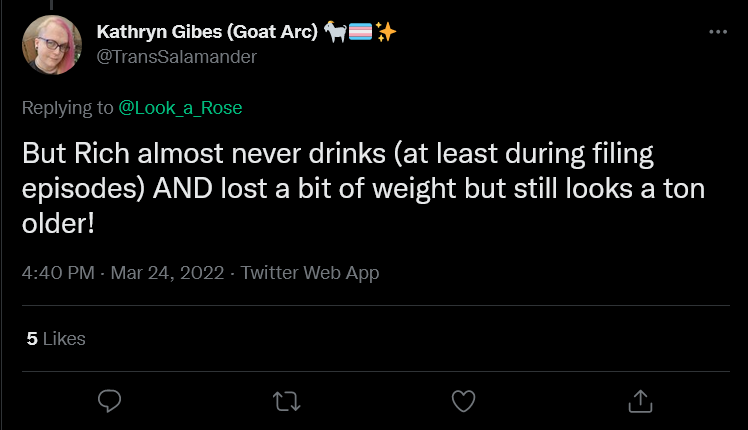The image size is (748, 430).
Task: Click the Twitter Web App source label
Action: [310, 273]
